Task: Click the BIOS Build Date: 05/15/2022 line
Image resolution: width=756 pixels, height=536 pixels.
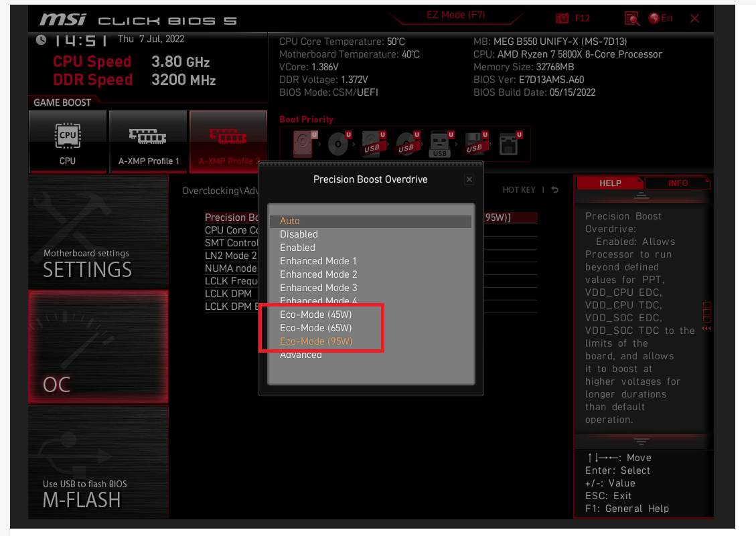Action: coord(534,92)
